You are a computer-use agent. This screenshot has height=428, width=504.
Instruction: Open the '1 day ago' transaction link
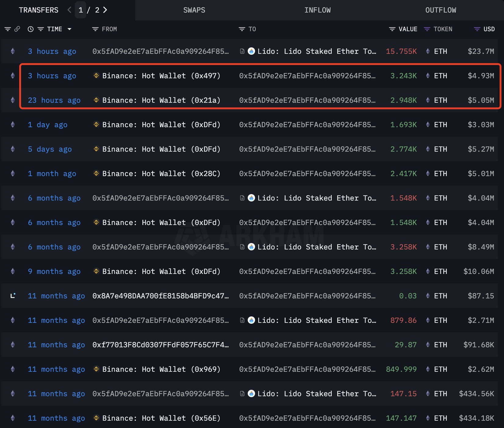pos(48,125)
